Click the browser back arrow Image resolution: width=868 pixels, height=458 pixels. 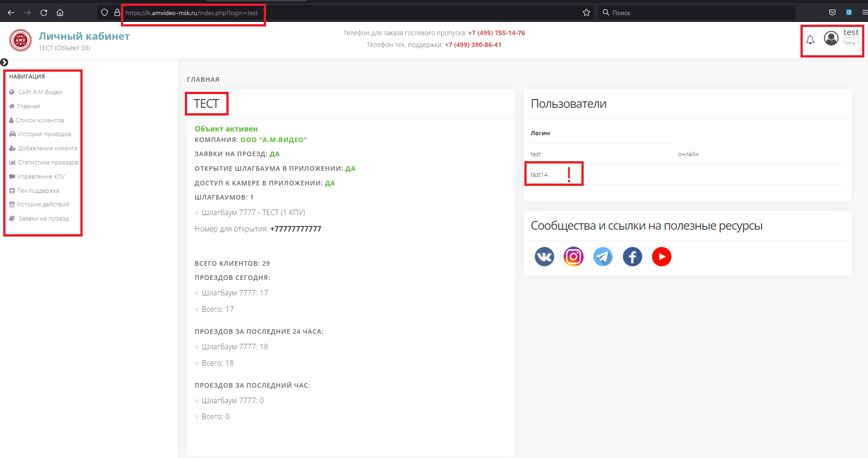click(11, 13)
